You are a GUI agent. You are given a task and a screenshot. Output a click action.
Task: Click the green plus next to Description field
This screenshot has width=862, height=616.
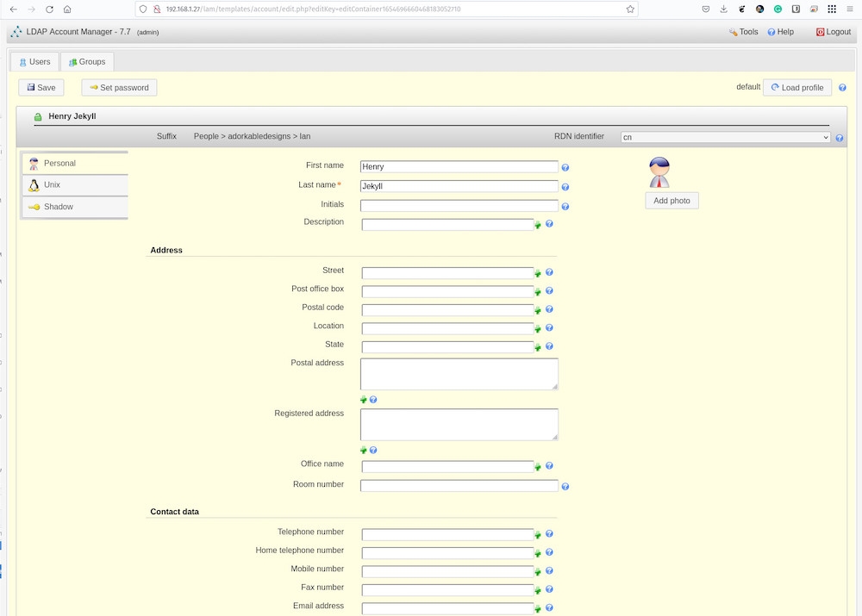point(538,223)
